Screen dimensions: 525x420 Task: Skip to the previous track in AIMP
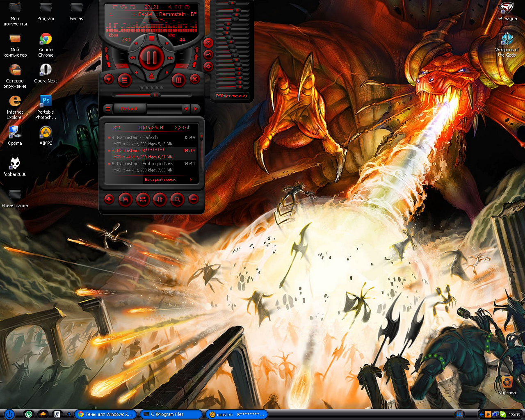(132, 58)
